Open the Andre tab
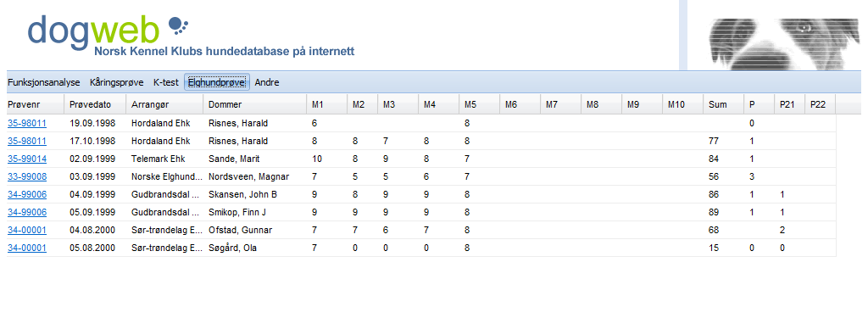 (x=267, y=82)
